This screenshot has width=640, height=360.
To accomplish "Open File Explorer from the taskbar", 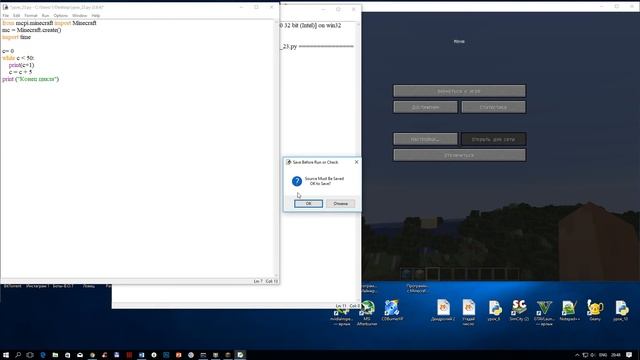I will (55, 355).
